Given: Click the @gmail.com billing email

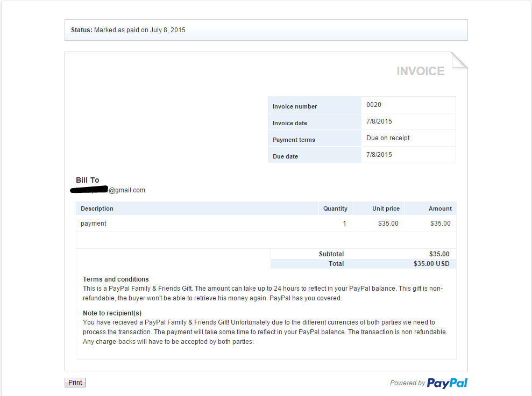Looking at the screenshot, I should [x=108, y=190].
